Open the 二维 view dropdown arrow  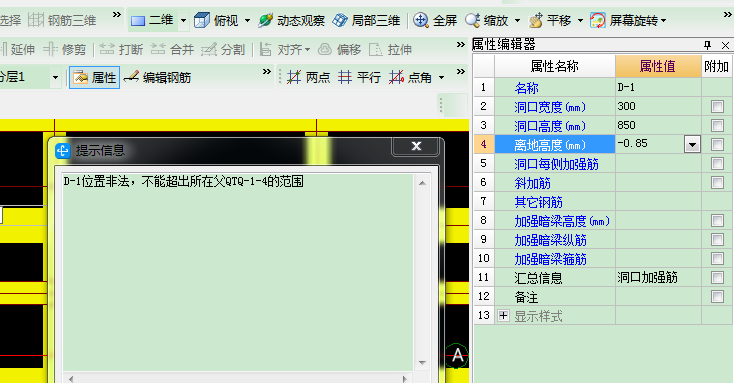pyautogui.click(x=184, y=21)
